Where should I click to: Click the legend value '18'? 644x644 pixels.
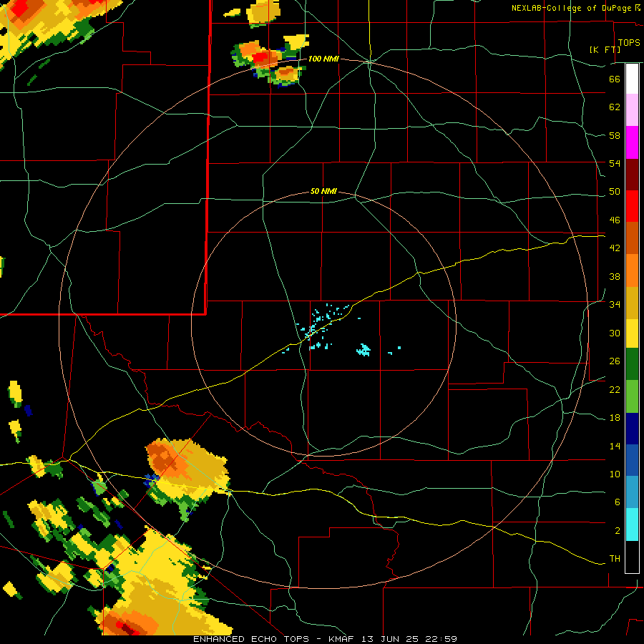coord(615,418)
